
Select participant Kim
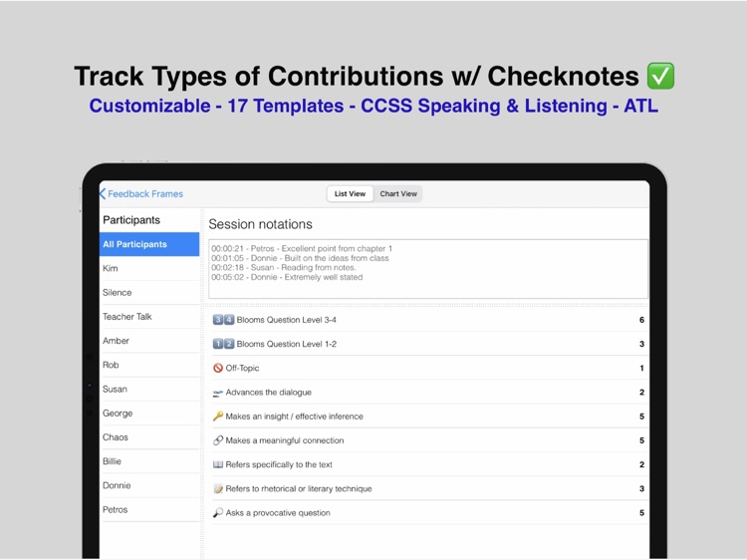149,268
